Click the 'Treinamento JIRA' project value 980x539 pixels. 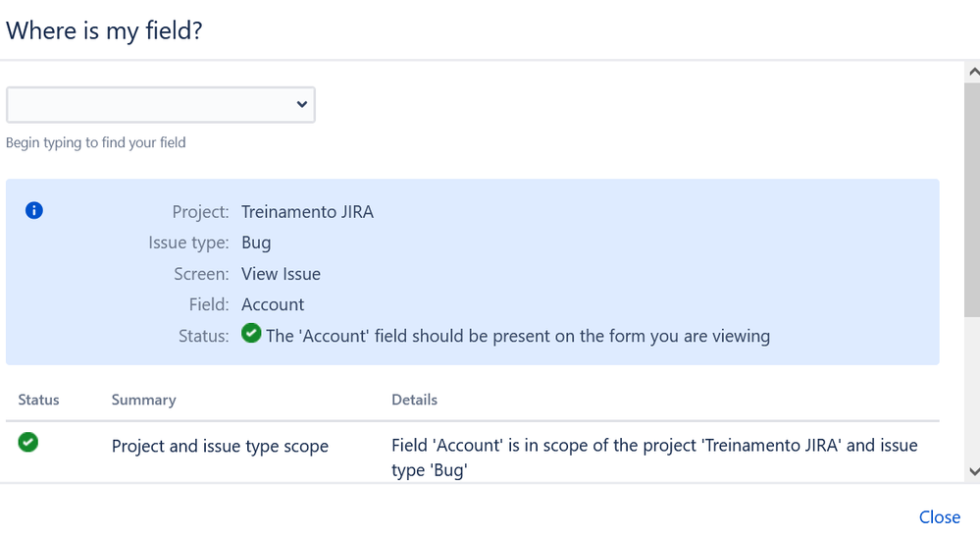click(x=307, y=212)
